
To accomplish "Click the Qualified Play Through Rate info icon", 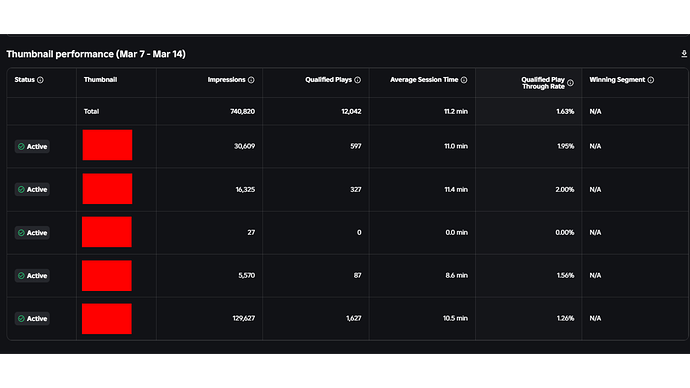I will point(570,83).
